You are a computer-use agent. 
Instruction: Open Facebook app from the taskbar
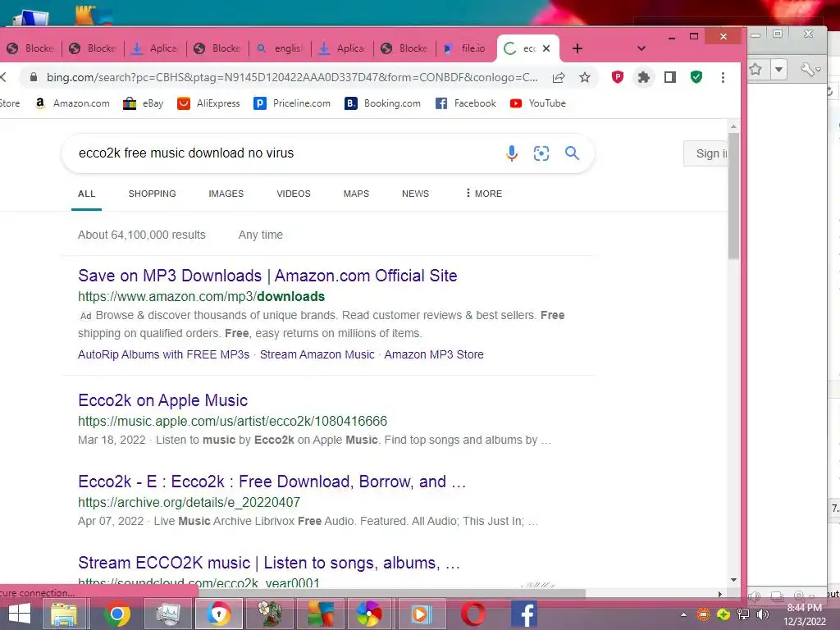(524, 614)
